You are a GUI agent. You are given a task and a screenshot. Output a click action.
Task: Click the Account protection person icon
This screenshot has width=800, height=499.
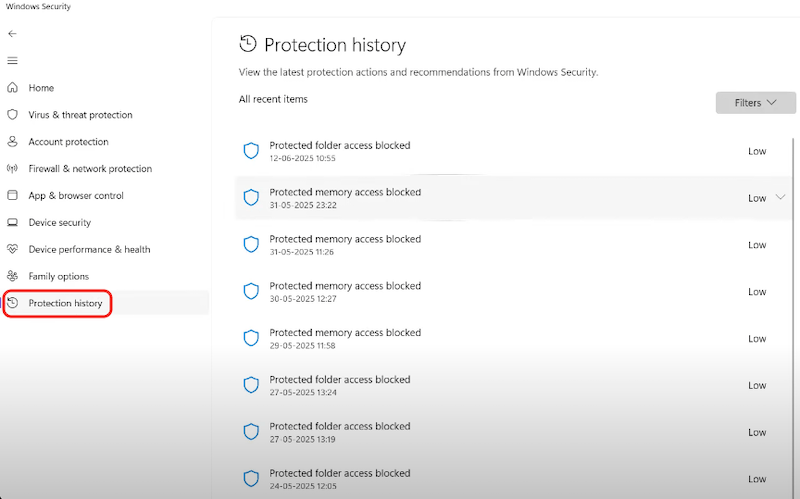coord(12,142)
